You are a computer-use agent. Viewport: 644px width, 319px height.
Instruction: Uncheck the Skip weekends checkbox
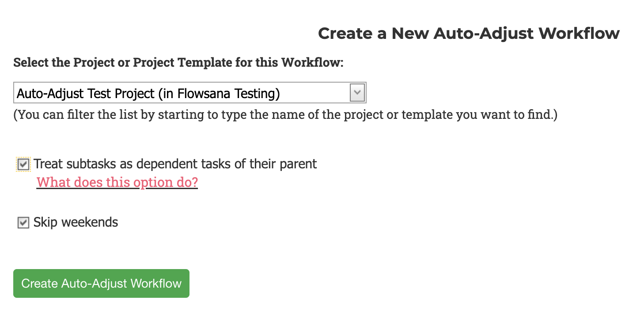pos(23,223)
